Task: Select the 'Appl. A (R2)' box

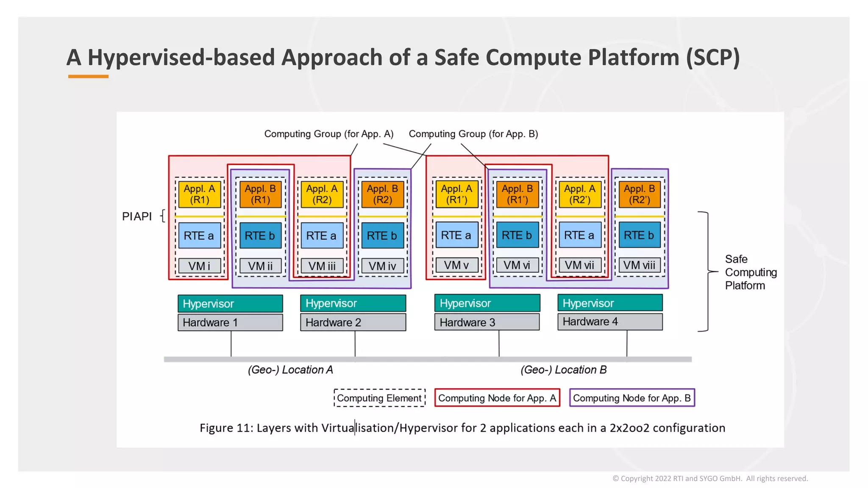Action: pyautogui.click(x=322, y=194)
